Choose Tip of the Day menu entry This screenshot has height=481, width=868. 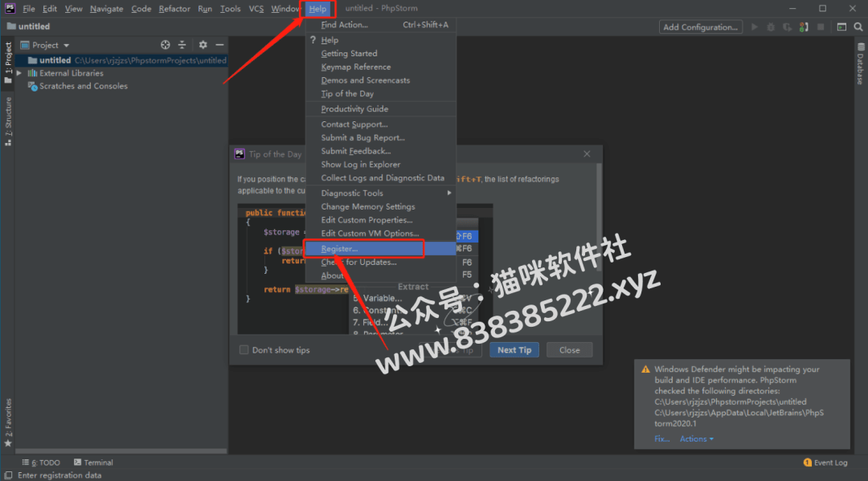[x=380, y=94]
